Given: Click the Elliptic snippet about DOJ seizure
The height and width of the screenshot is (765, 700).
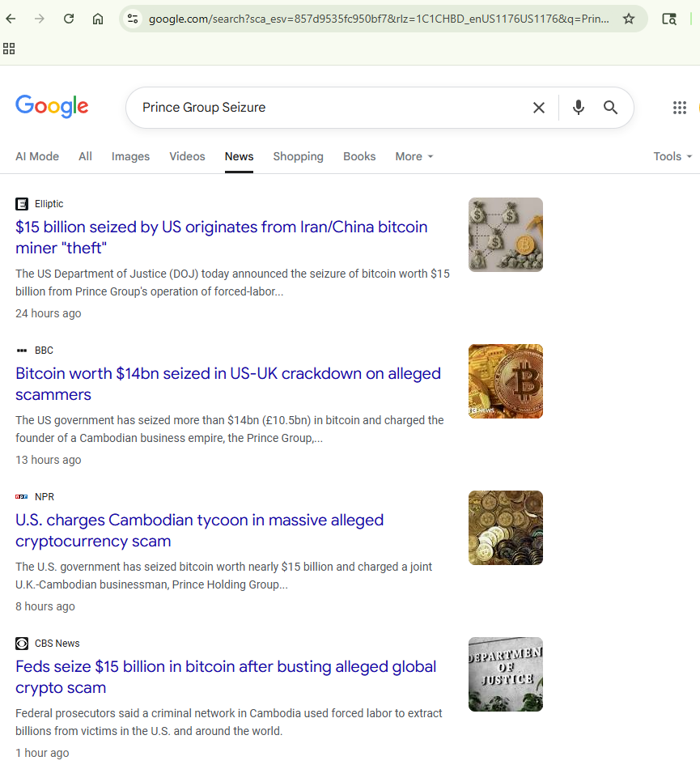Looking at the screenshot, I should tap(233, 283).
